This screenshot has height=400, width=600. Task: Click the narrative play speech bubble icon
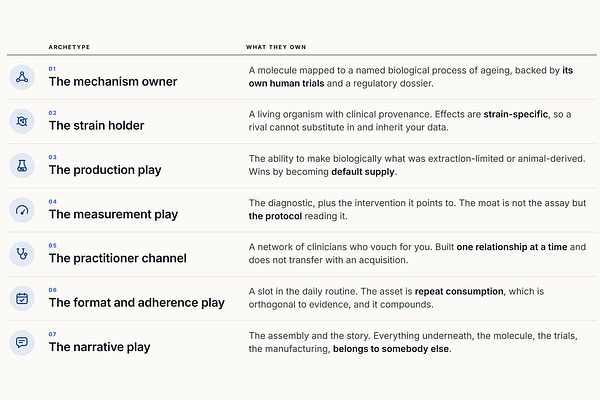coord(22,343)
